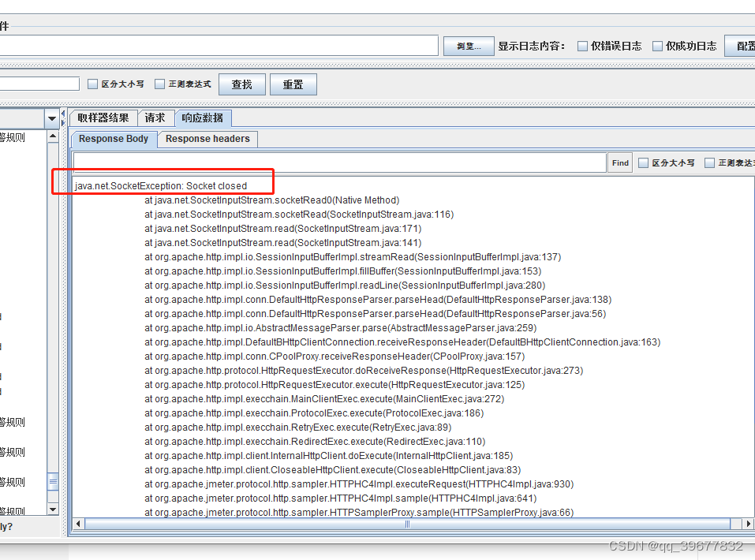Click the HttpRequestExecutor.java:125 stack line

[335, 385]
